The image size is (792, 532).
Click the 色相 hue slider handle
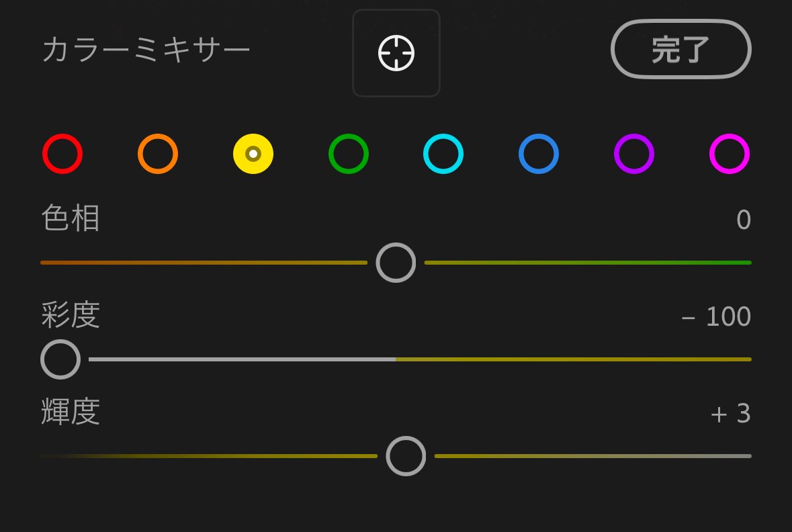[x=396, y=263]
